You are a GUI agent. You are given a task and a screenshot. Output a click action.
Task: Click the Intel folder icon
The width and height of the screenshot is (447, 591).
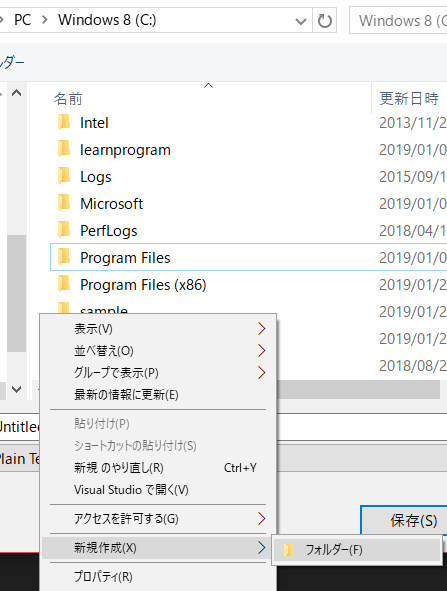(x=64, y=122)
